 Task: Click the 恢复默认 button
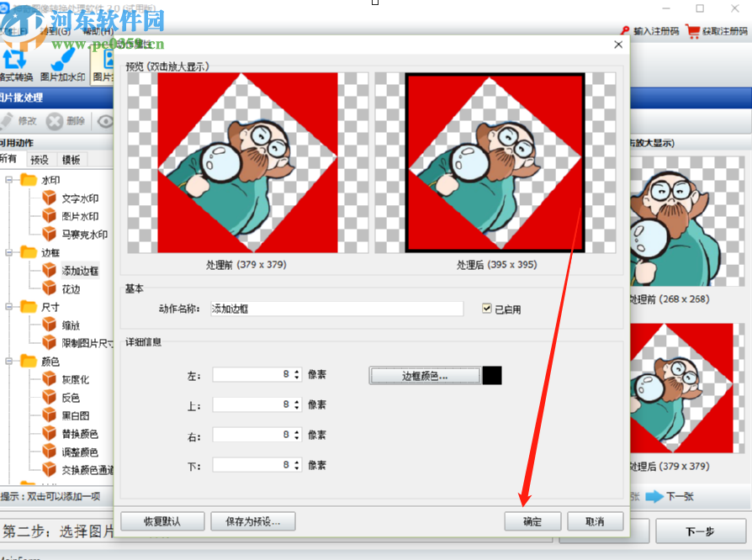165,521
